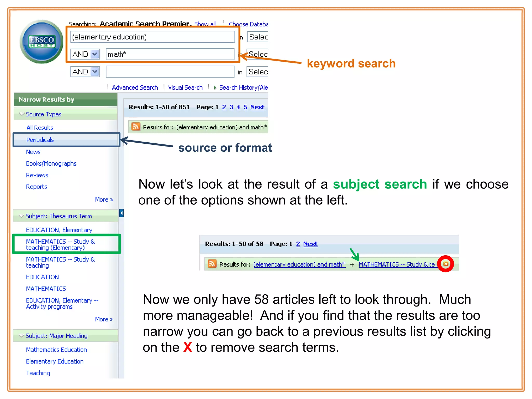Go to page 4 of 851 results
Screen dimensions: 532x399
(238, 107)
